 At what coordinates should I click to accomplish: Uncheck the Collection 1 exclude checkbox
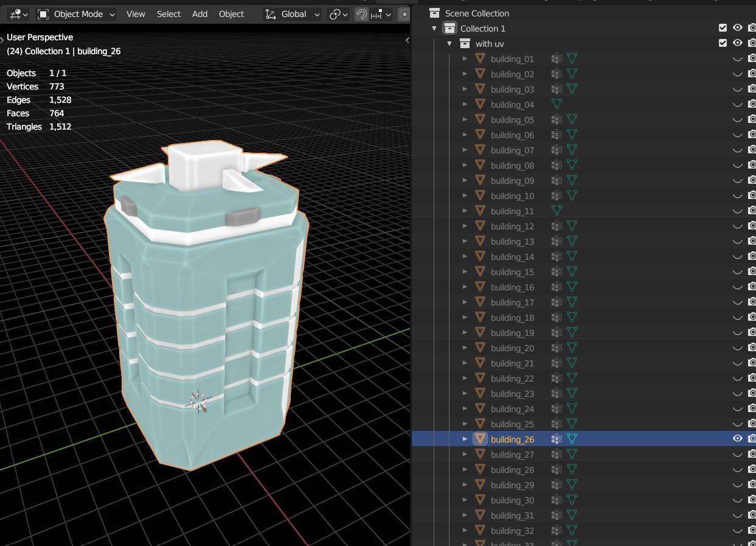[x=723, y=28]
